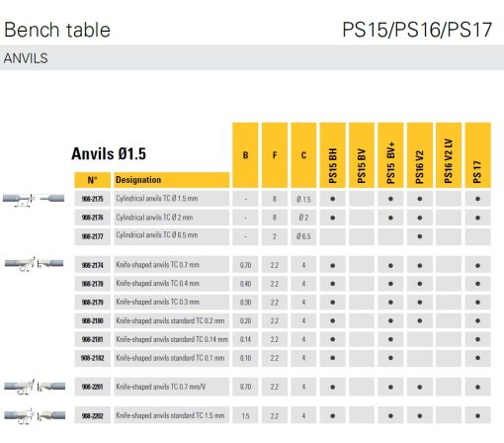Select part number 908-2175
This screenshot has width=504, height=443.
(x=93, y=199)
